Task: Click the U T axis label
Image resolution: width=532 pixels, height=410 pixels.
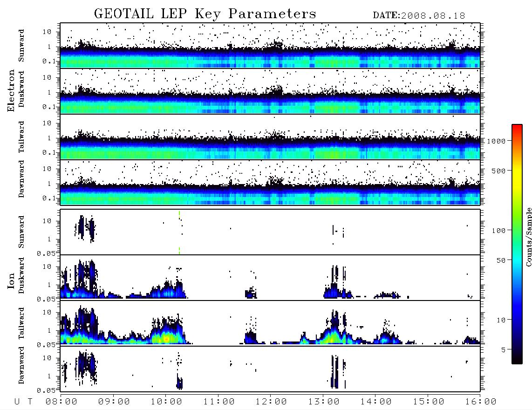Action: pyautogui.click(x=23, y=402)
